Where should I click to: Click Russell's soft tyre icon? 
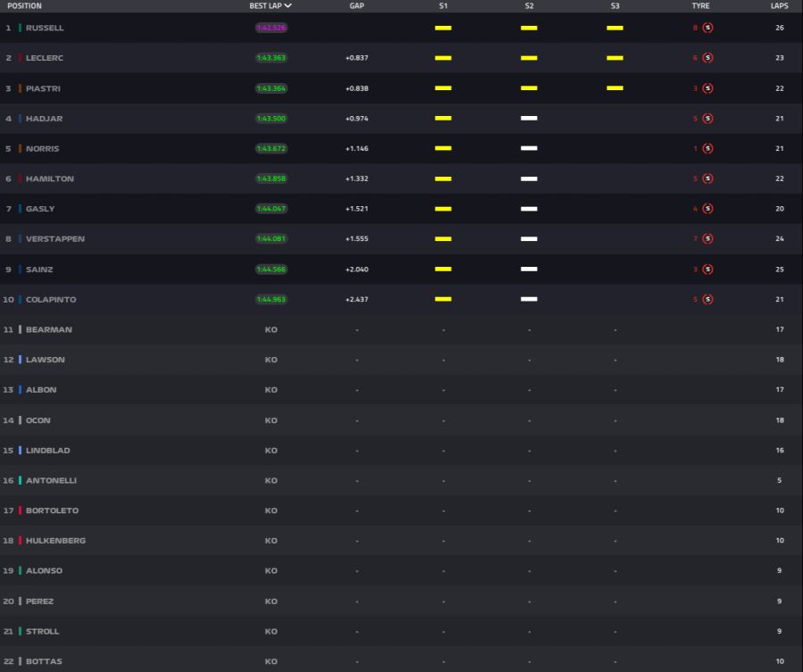[708, 28]
